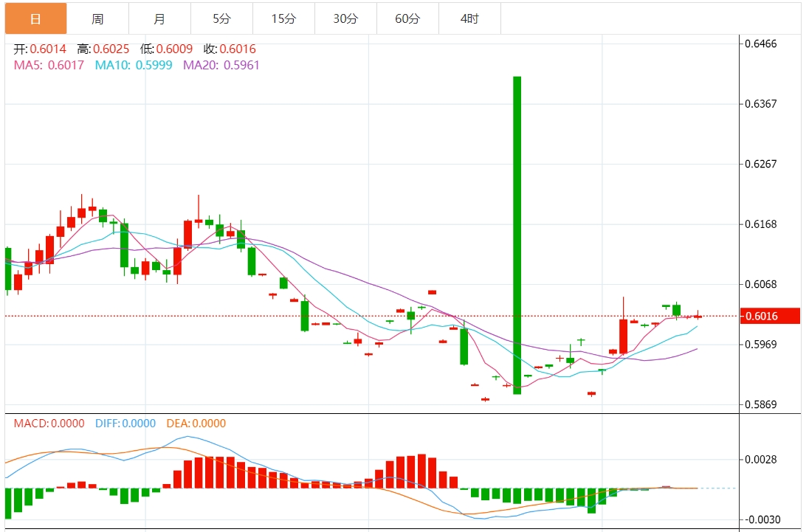Click the tall green spike candlestick

tap(517, 235)
